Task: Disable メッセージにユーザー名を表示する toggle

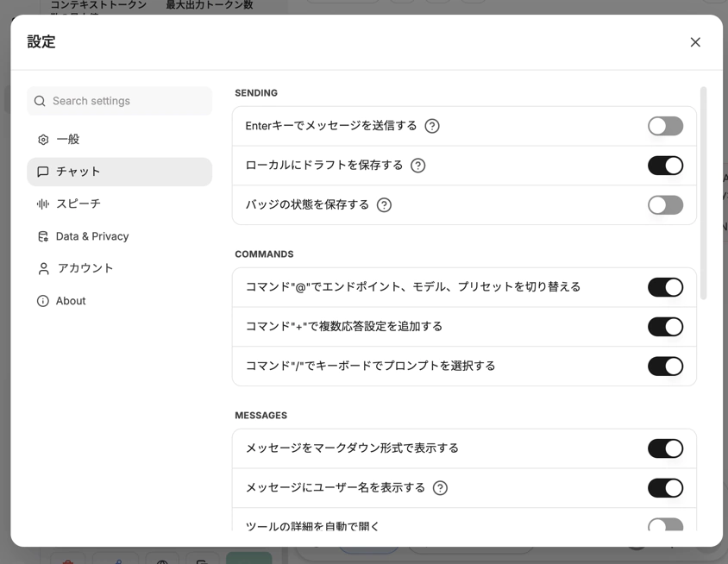Action: pyautogui.click(x=665, y=488)
